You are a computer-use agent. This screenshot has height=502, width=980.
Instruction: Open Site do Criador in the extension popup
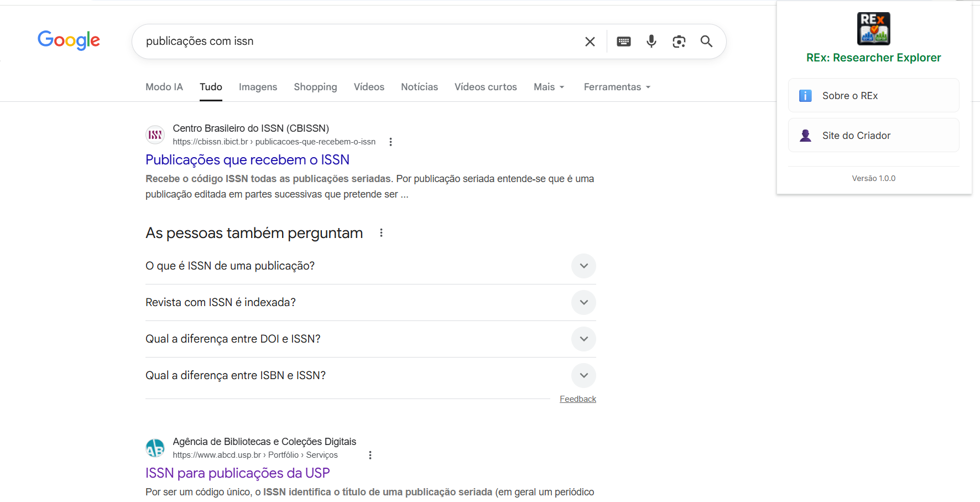coord(874,136)
